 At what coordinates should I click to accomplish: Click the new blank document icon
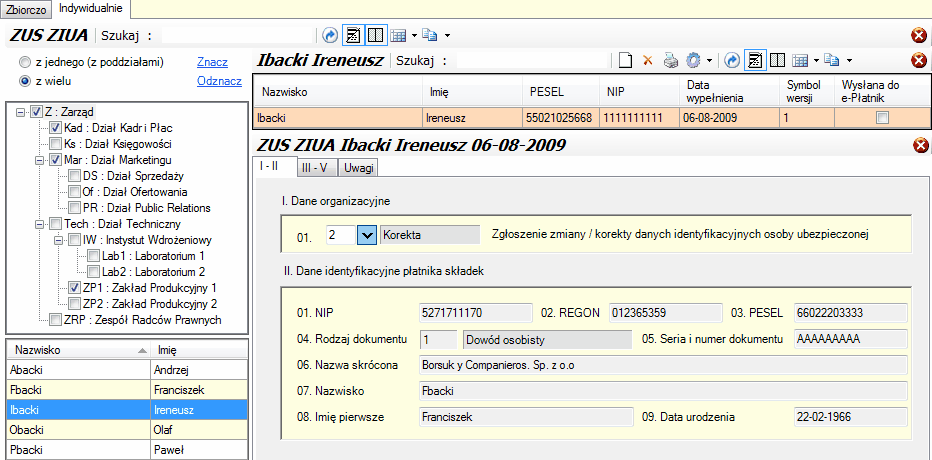coord(625,60)
